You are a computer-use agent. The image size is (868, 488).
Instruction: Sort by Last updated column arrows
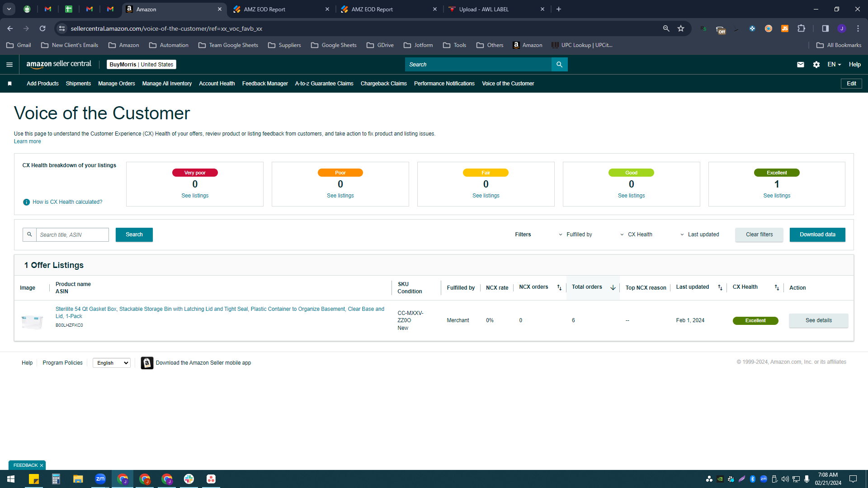[720, 287]
